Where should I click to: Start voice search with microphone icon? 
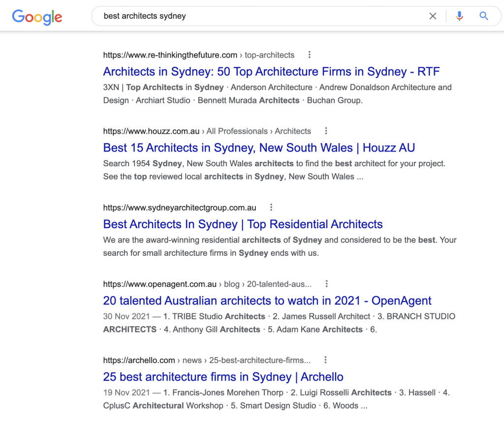(x=459, y=16)
